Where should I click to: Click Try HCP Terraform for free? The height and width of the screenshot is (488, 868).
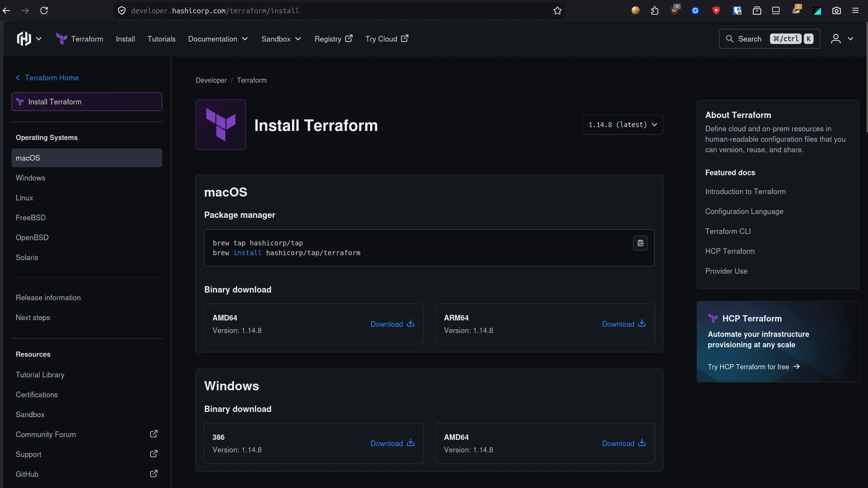[x=754, y=367]
